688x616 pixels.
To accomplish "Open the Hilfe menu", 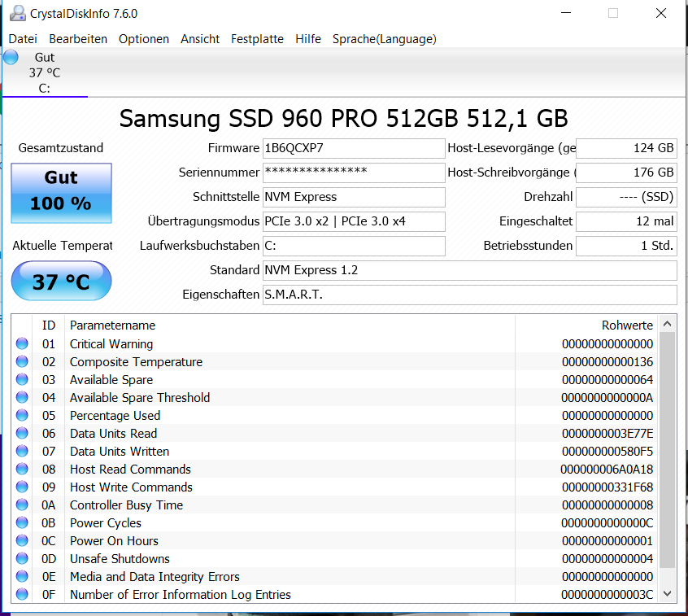I will pos(308,39).
